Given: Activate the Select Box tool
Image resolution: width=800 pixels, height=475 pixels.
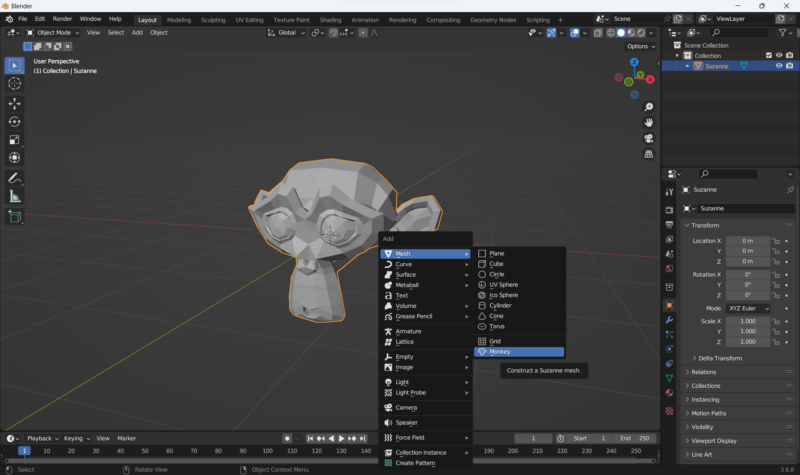Looking at the screenshot, I should (14, 65).
